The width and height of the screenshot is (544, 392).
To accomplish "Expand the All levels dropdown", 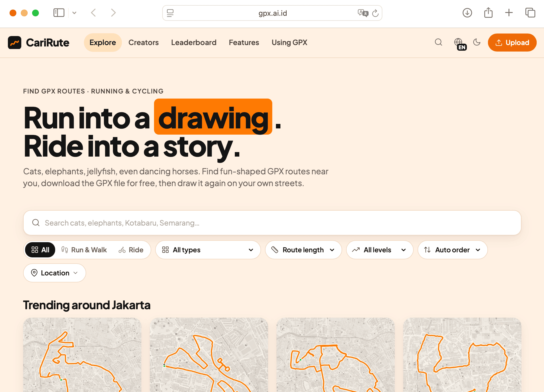I will click(x=380, y=250).
